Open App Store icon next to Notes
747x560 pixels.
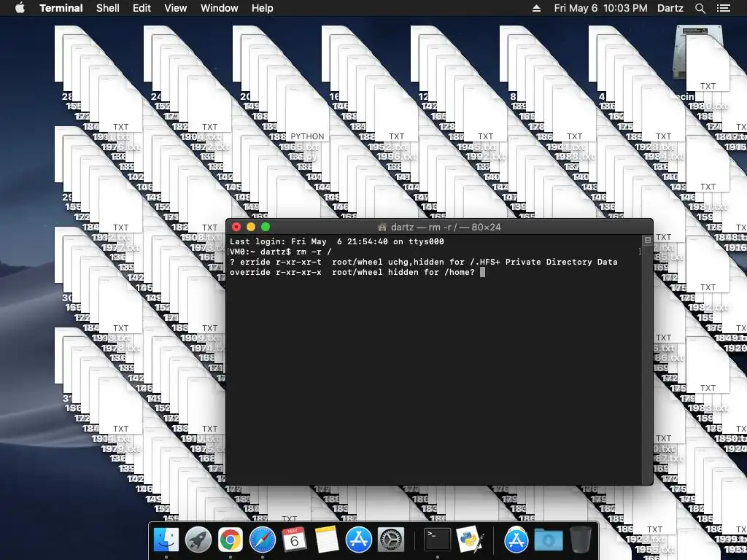(359, 540)
